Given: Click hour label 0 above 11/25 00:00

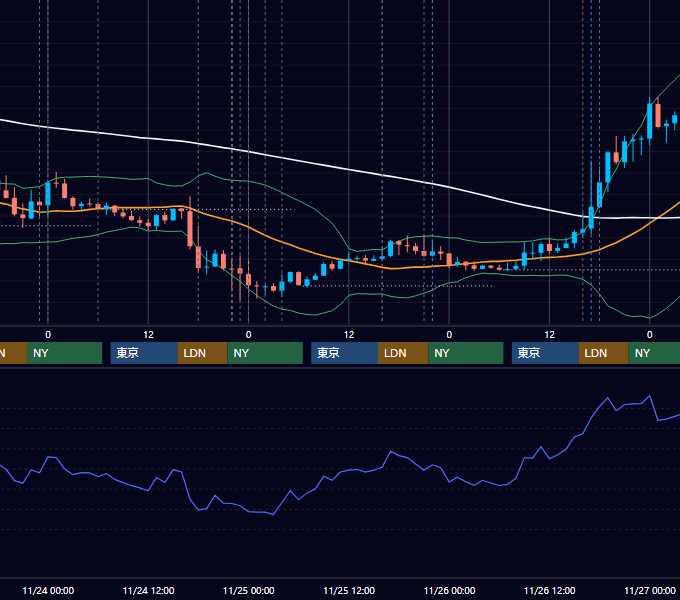Looking at the screenshot, I should coord(248,335).
